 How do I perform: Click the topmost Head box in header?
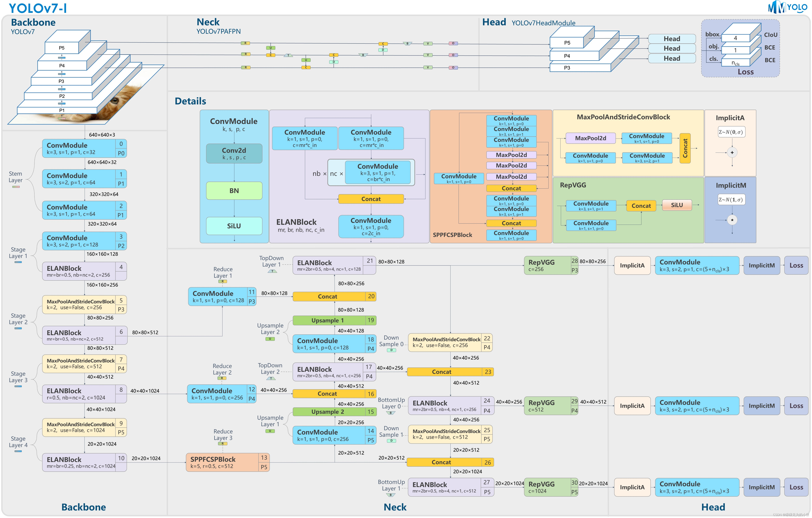coord(672,39)
